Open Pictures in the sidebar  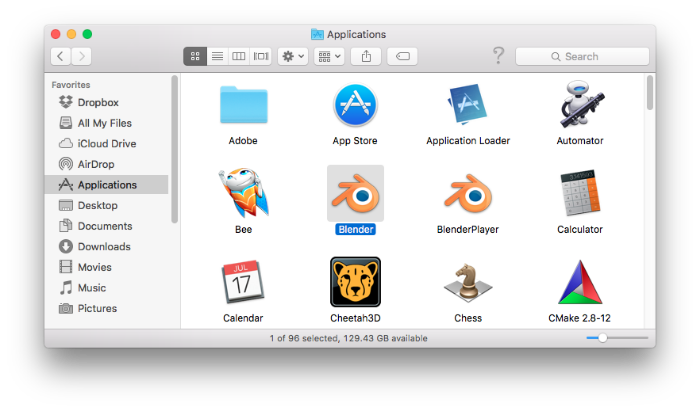[107, 308]
